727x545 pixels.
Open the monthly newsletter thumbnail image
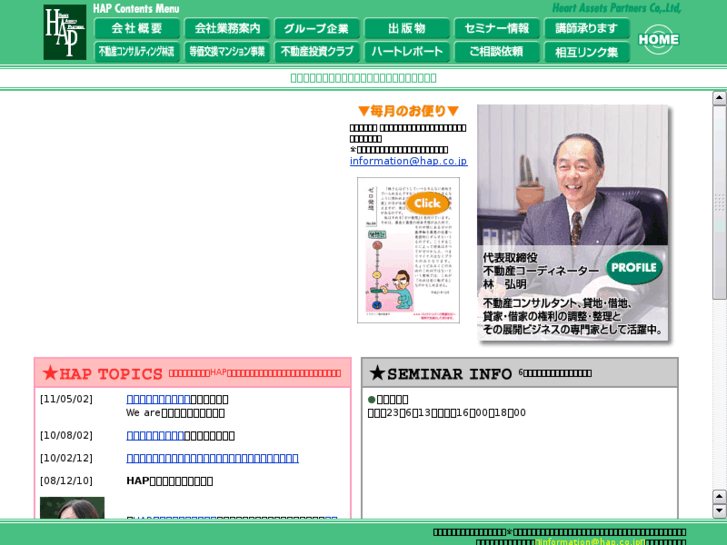point(408,250)
